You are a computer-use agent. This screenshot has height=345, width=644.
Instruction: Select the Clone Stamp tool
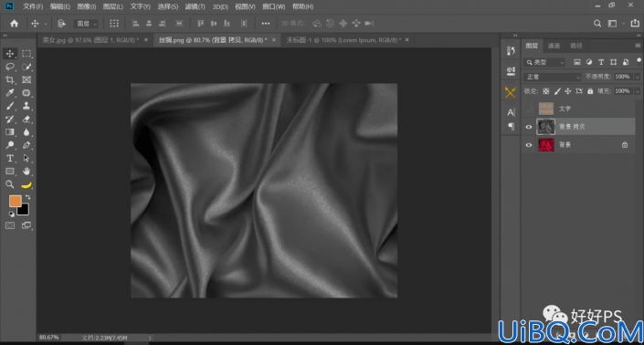[x=26, y=106]
